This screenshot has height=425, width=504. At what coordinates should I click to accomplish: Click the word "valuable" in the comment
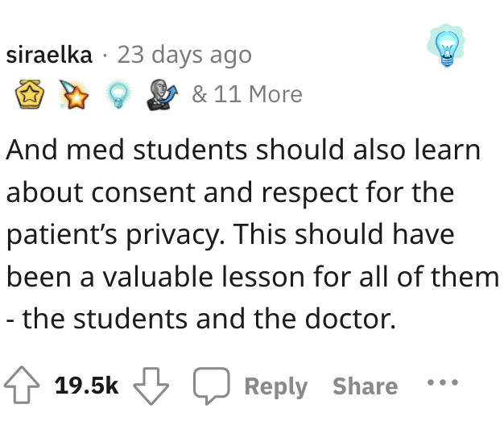(158, 277)
